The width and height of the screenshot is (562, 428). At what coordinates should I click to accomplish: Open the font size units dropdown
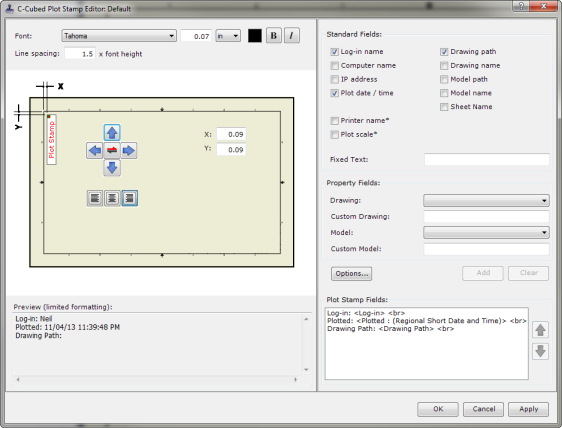(228, 36)
